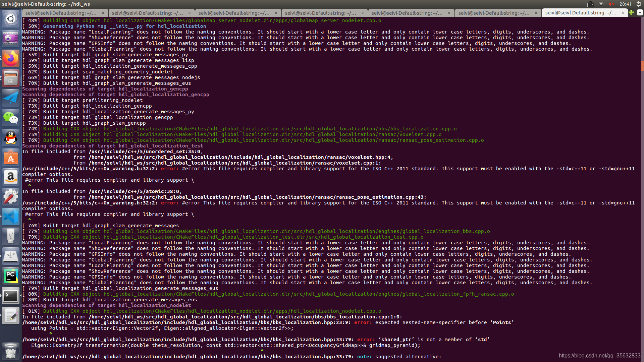This screenshot has width=644, height=362.
Task: Click '[ 76%] Built target hdl_graph_slam_generate_messages'
Action: pos(101,226)
